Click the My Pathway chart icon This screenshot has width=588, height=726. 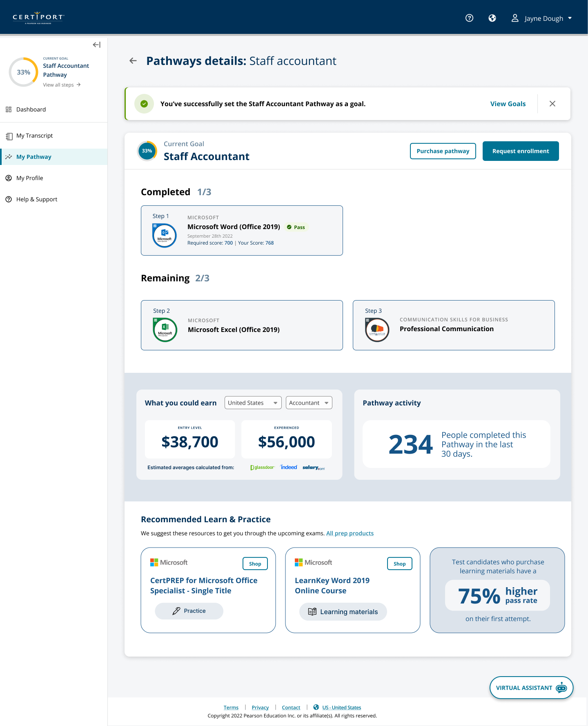coord(9,157)
